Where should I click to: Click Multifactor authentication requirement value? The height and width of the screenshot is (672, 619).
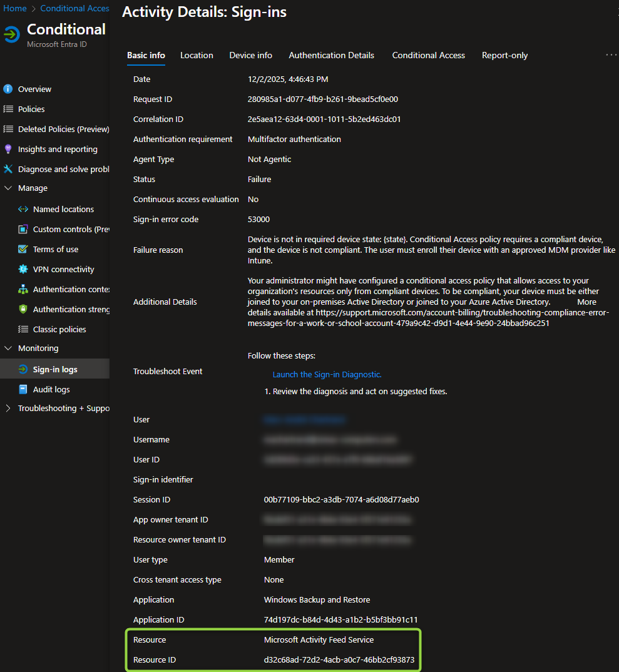(x=294, y=140)
